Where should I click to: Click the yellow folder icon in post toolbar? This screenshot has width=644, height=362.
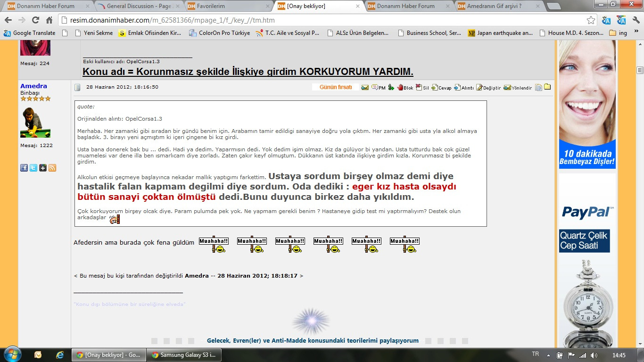[x=547, y=87]
